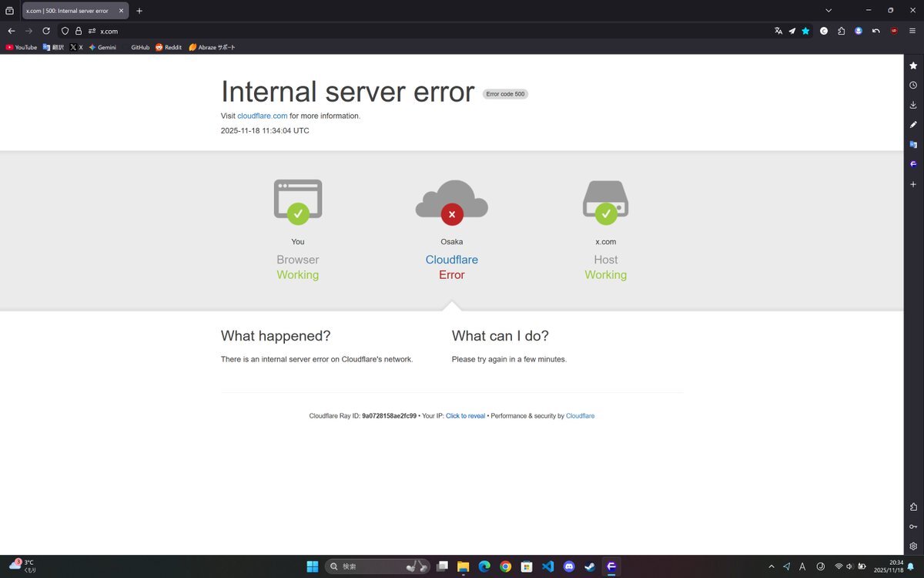924x578 pixels.
Task: Expand the system tray hidden icons chevron
Action: 772,566
